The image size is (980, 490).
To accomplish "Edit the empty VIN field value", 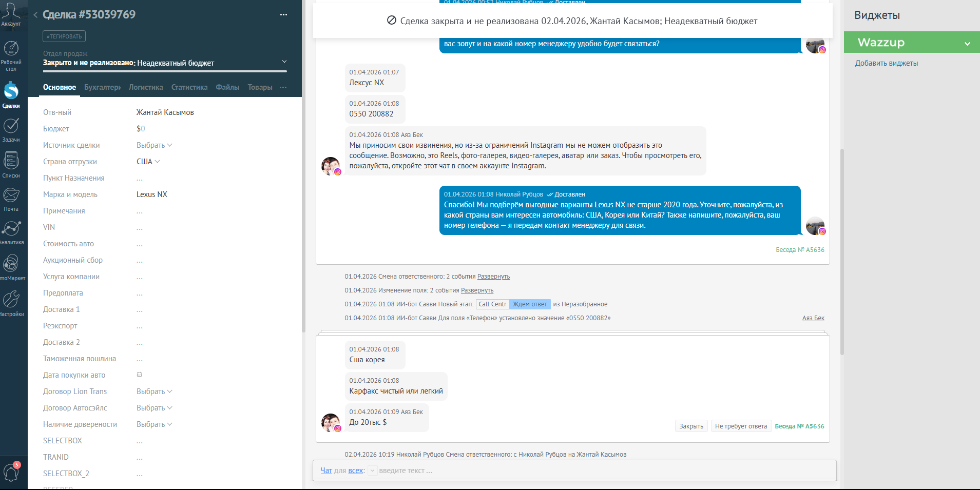I will coord(140,227).
